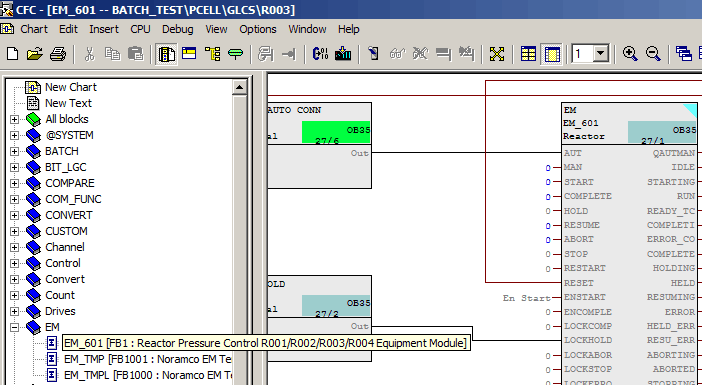Select the EM_TMPL FB1000 block

coord(148,375)
